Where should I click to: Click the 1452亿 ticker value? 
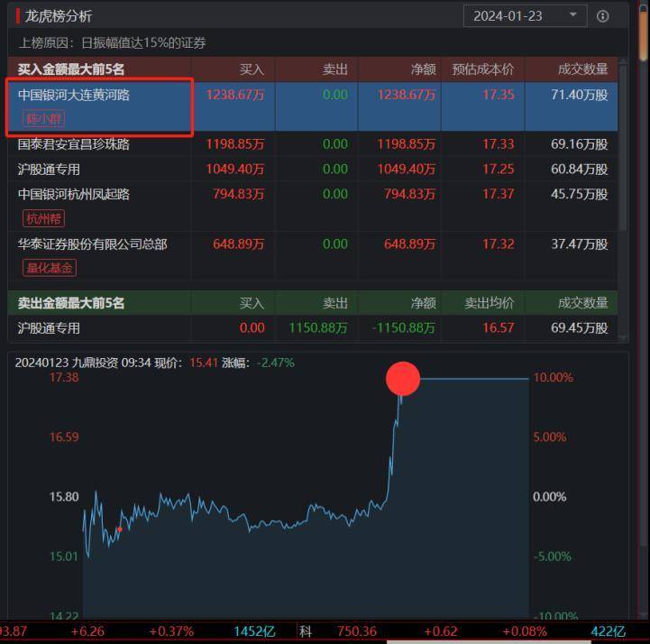pyautogui.click(x=254, y=631)
